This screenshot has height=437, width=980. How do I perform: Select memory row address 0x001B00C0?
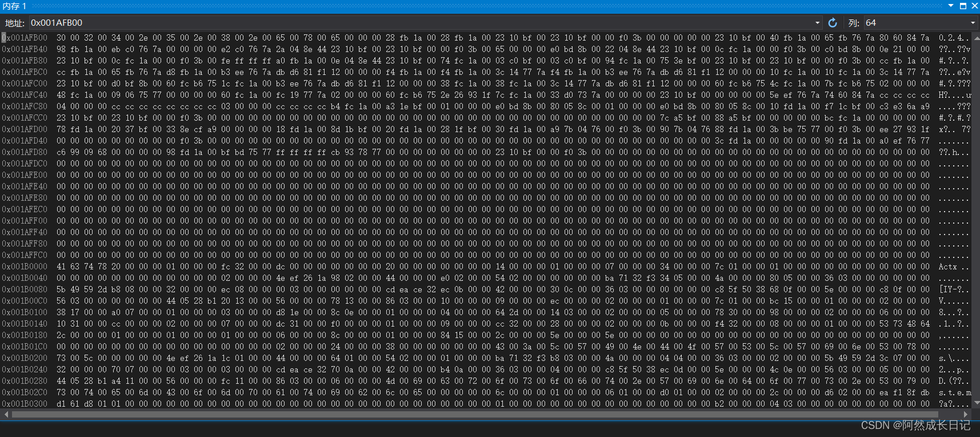point(25,301)
